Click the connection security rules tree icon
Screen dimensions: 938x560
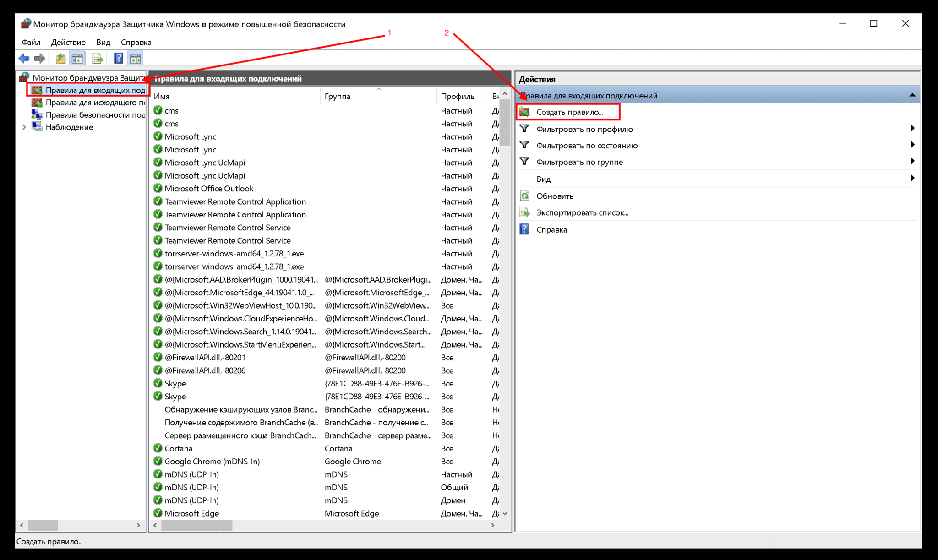[37, 115]
